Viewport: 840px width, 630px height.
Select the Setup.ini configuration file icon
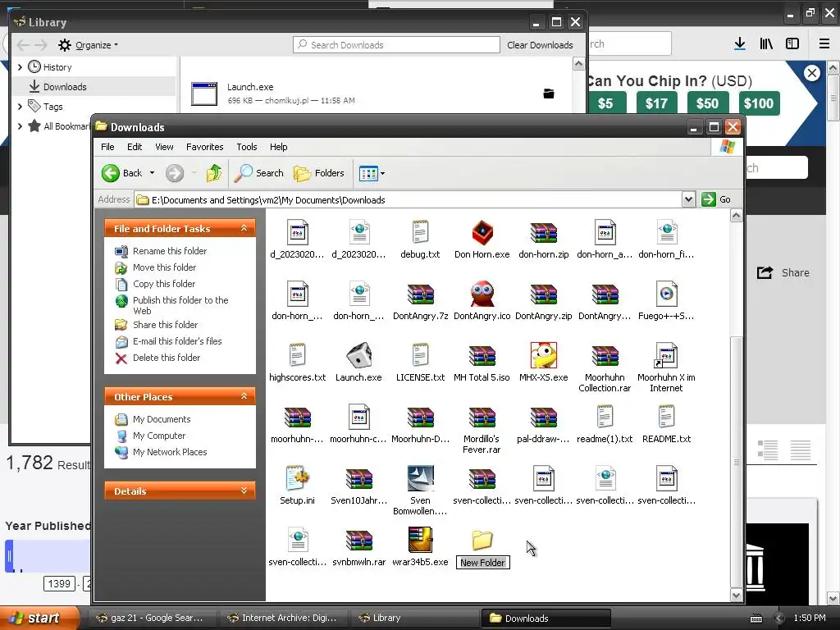[297, 478]
